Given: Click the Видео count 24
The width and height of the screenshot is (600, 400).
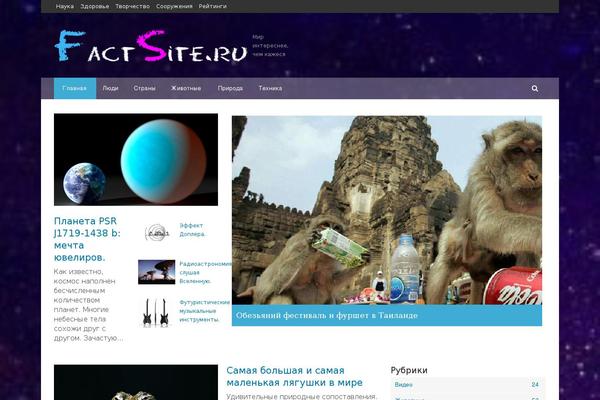Looking at the screenshot, I should pos(535,384).
